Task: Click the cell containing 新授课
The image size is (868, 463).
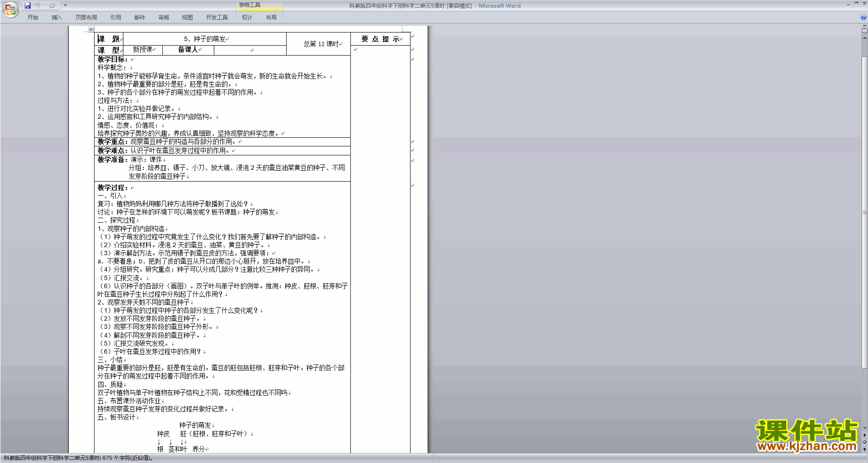Action: click(142, 50)
